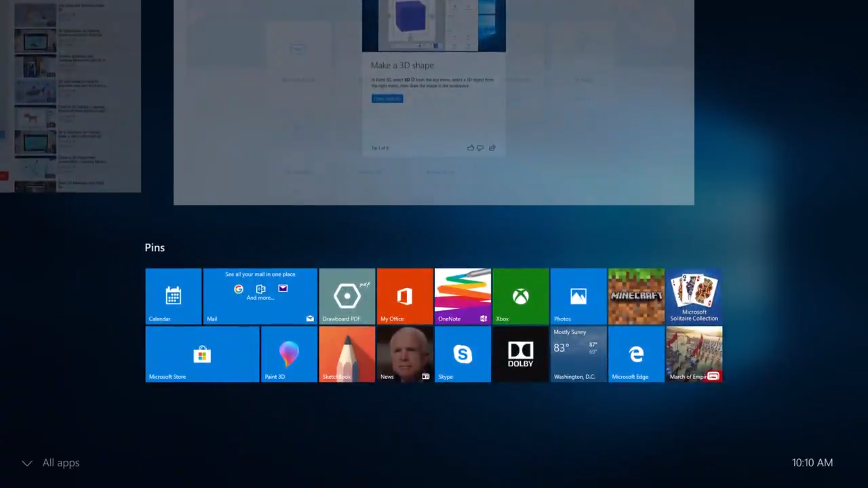Image resolution: width=868 pixels, height=488 pixels.
Task: Launch the Paint 3D tile
Action: (289, 354)
